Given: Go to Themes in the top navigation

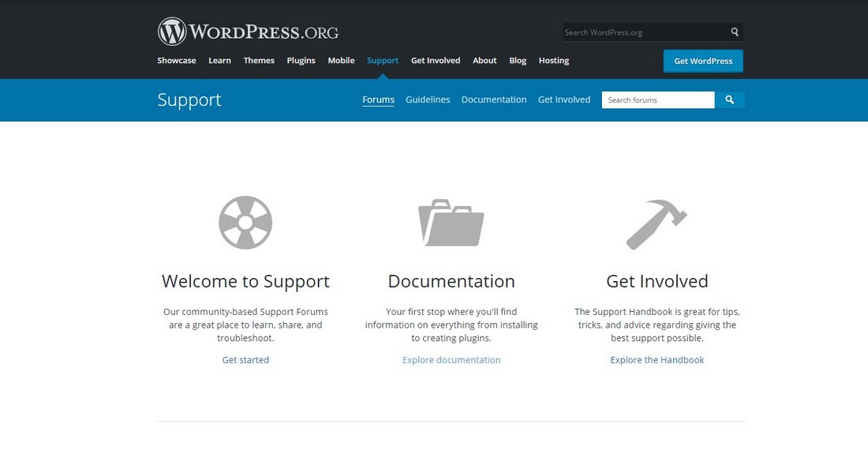Looking at the screenshot, I should [259, 60].
